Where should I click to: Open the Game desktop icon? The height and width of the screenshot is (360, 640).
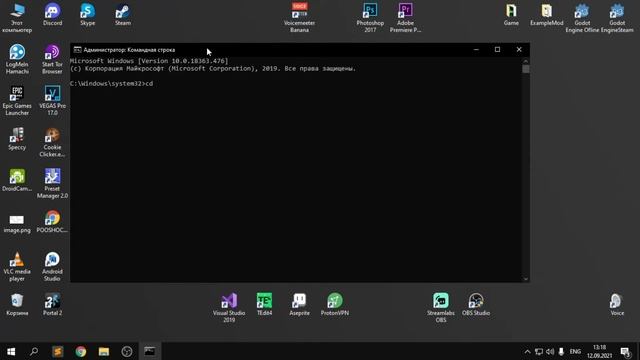tap(511, 15)
